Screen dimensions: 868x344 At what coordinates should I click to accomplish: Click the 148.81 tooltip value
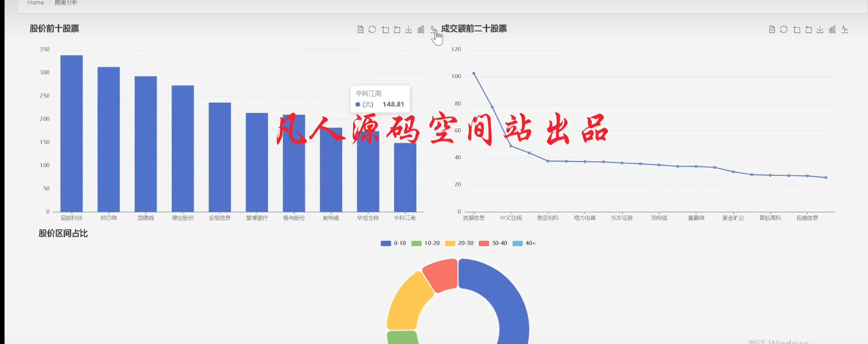(393, 104)
